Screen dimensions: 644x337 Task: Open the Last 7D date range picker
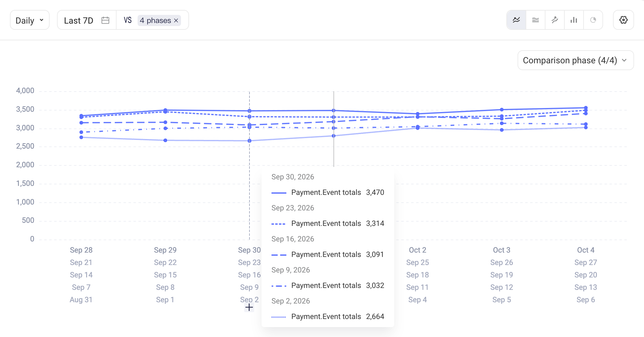(x=87, y=20)
